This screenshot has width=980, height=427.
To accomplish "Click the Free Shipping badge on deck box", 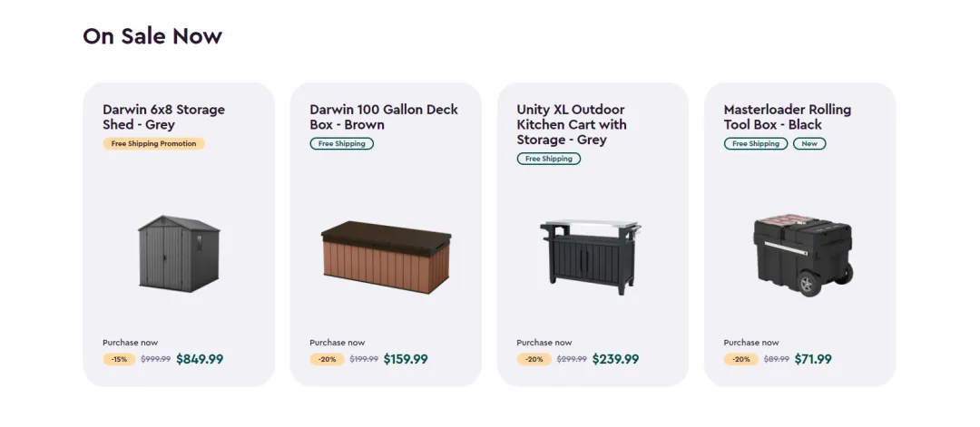I will [x=341, y=144].
